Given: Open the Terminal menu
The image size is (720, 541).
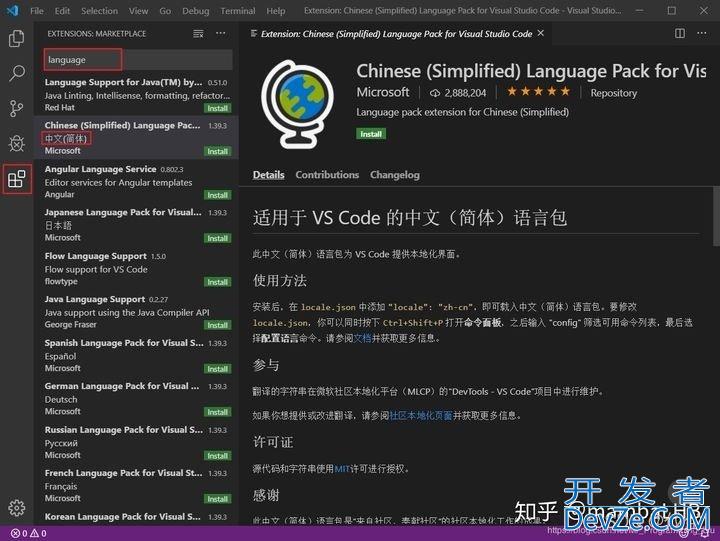Looking at the screenshot, I should (x=237, y=11).
